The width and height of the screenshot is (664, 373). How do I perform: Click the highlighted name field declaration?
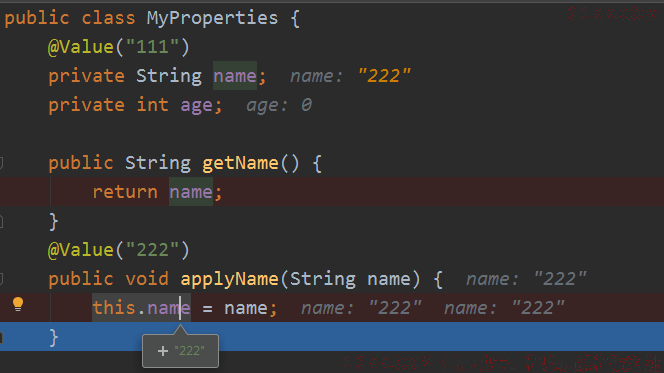point(235,76)
